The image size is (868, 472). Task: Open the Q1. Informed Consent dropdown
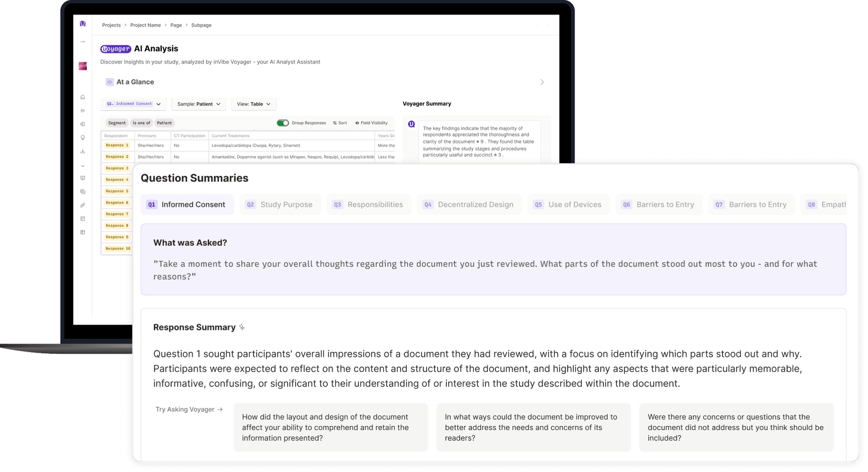click(x=133, y=104)
